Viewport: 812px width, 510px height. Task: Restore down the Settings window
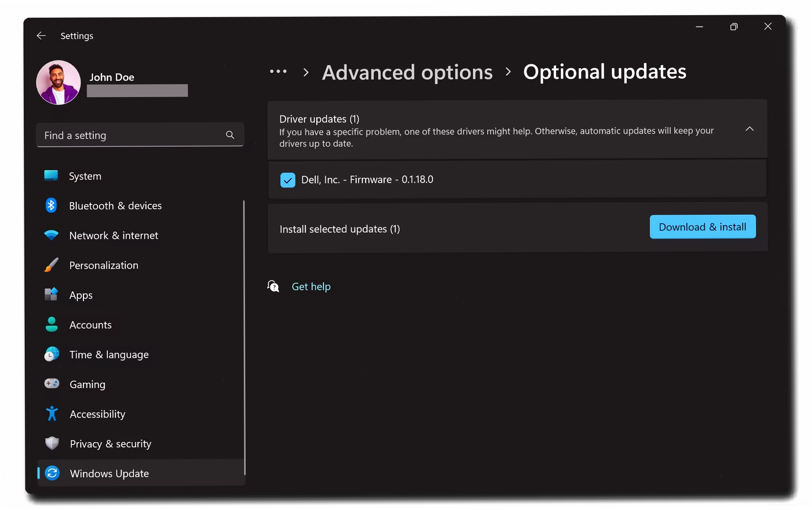pos(734,27)
